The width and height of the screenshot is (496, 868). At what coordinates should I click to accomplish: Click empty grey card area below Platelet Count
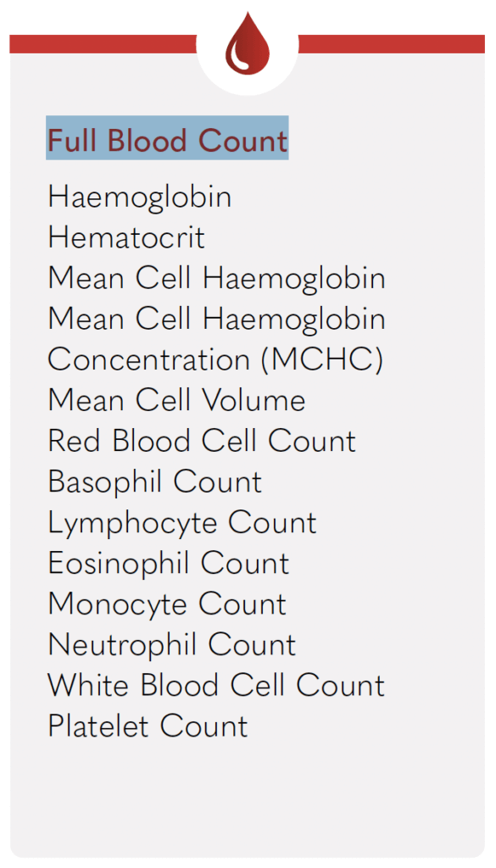(x=248, y=797)
